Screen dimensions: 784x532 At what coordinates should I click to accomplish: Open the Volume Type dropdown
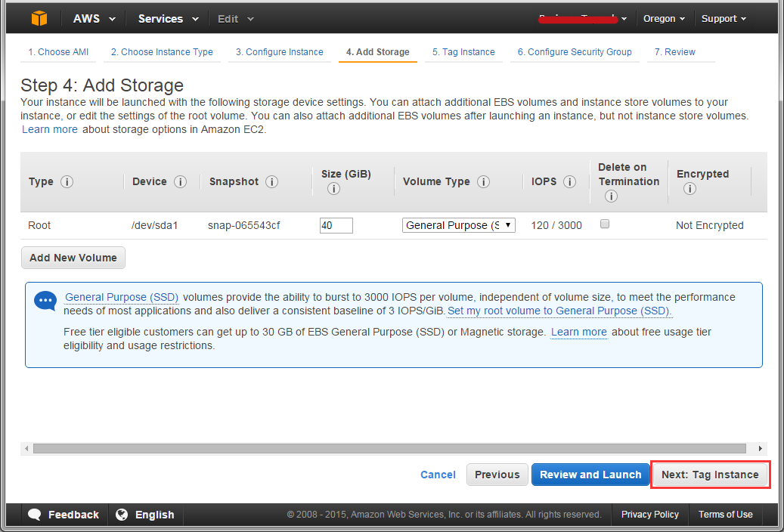click(x=458, y=225)
